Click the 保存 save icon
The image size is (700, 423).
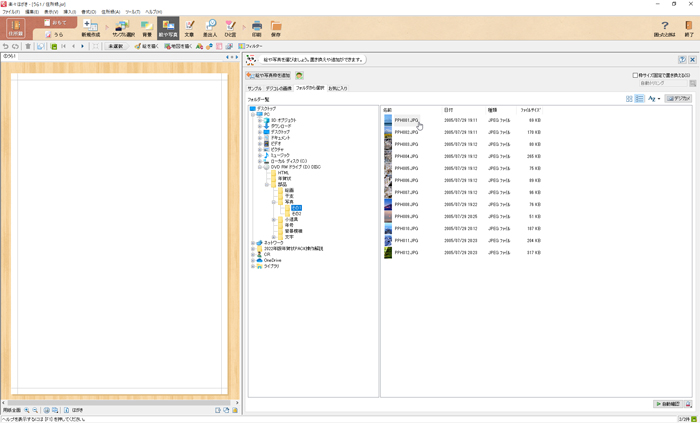[x=276, y=27]
